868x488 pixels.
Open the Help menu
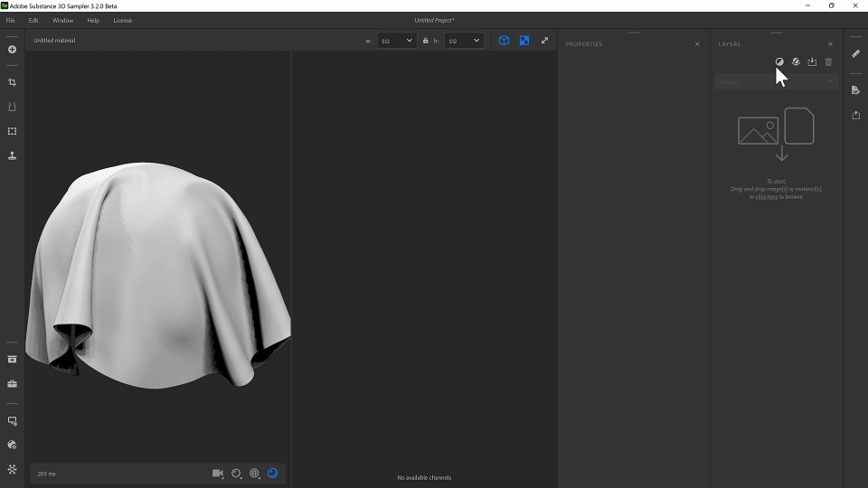point(93,21)
